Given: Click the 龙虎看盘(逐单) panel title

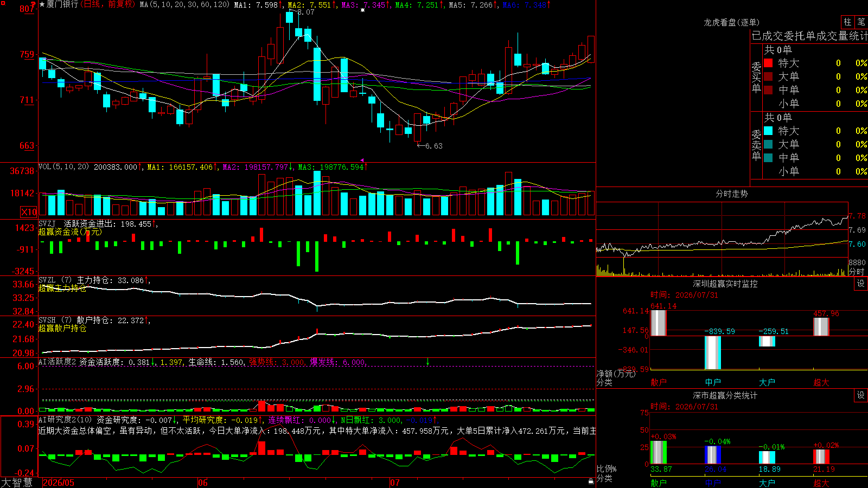Looking at the screenshot, I should coord(731,22).
